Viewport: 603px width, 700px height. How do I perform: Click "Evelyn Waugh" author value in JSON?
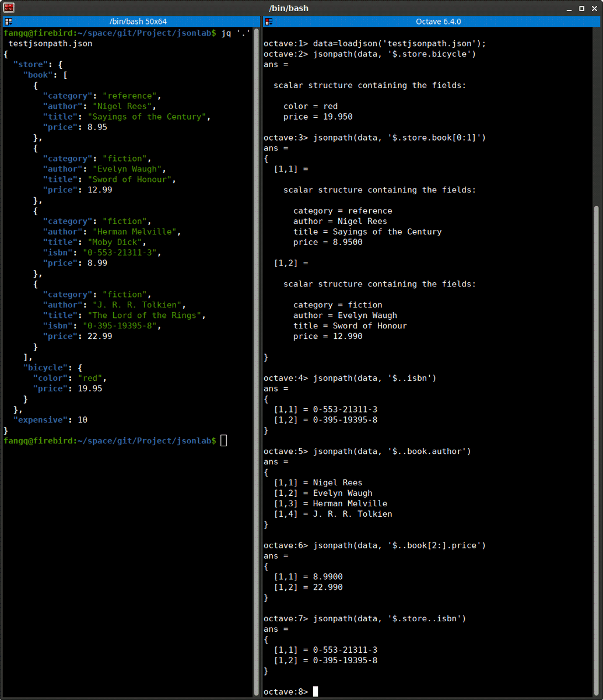[127, 169]
